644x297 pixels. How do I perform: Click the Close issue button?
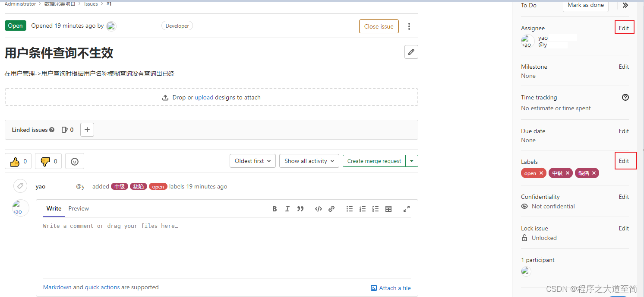point(379,26)
